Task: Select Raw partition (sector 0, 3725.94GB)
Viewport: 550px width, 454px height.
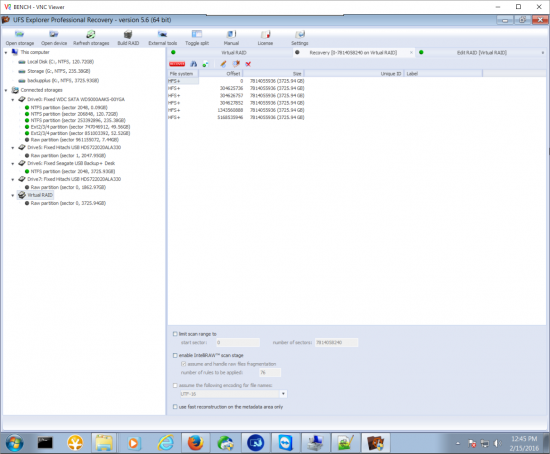Action: point(68,203)
